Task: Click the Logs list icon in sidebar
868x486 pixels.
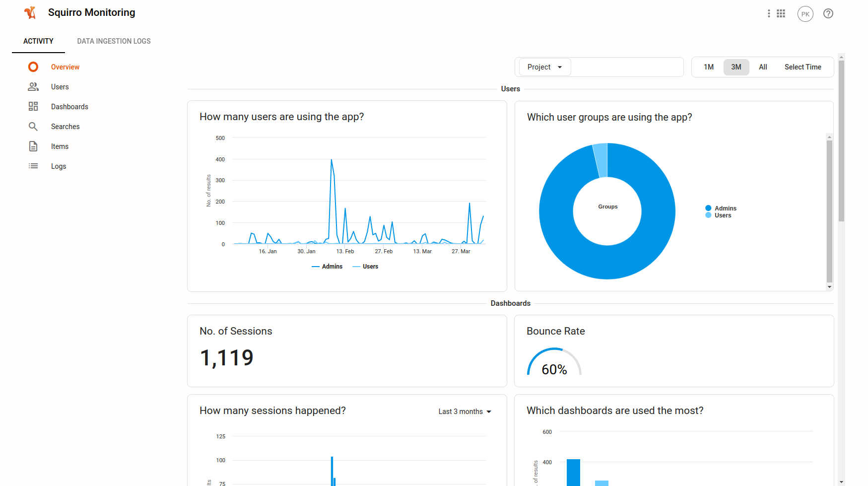Action: [33, 166]
